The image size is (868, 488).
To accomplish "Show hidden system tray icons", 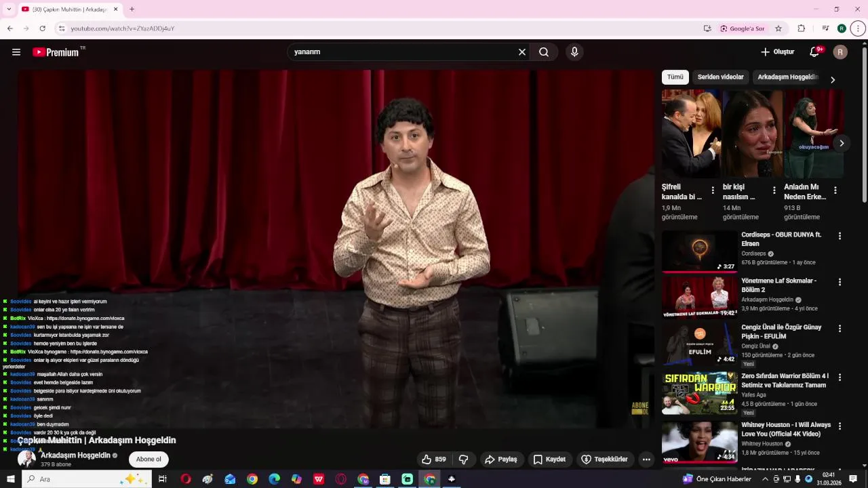I will 766,479.
